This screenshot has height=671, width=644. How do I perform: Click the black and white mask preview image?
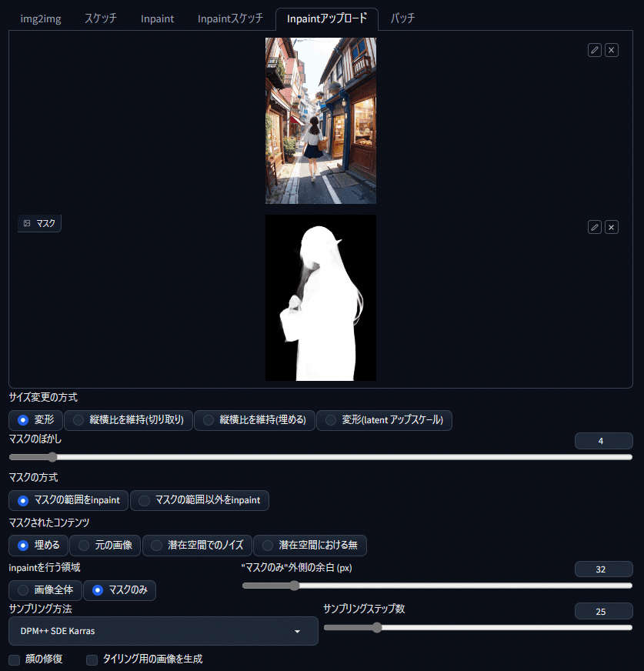[x=320, y=298]
